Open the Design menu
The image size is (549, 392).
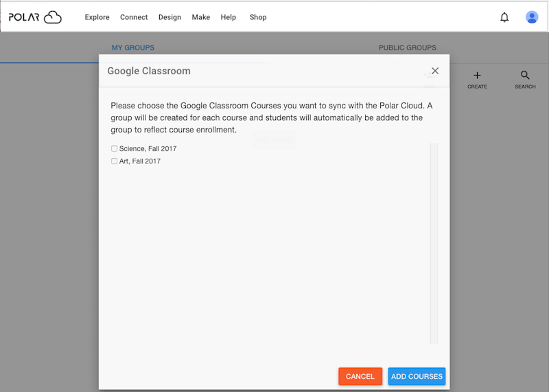pos(170,17)
